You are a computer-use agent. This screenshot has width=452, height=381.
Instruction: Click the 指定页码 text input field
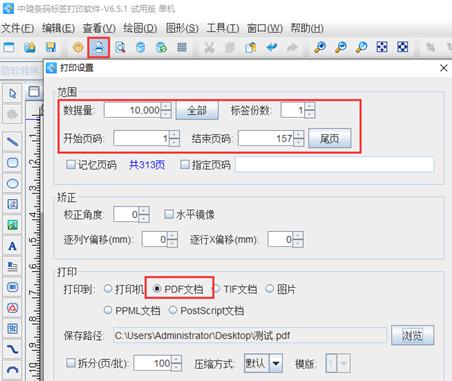click(x=335, y=165)
